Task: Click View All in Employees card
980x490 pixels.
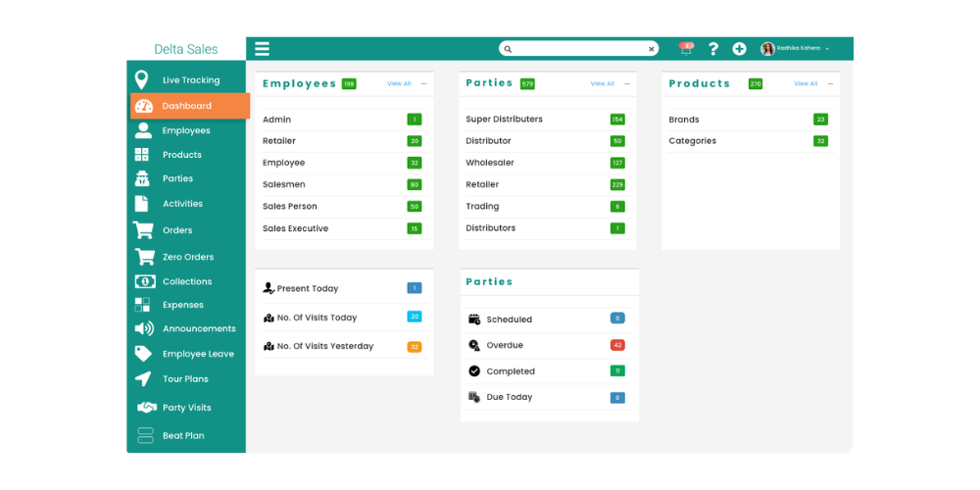Action: click(400, 83)
